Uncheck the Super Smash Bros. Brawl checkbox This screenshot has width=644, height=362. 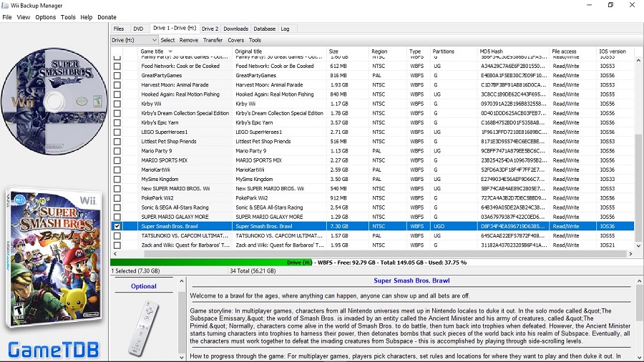coord(117,227)
